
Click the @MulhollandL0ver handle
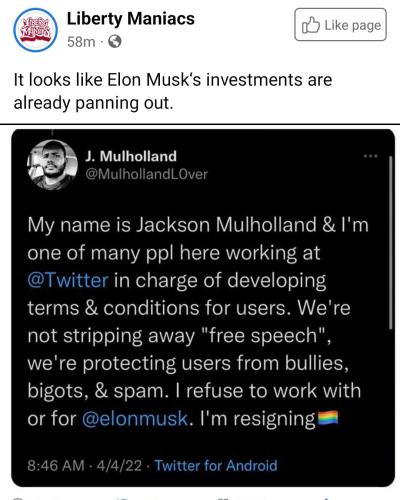pos(146,174)
